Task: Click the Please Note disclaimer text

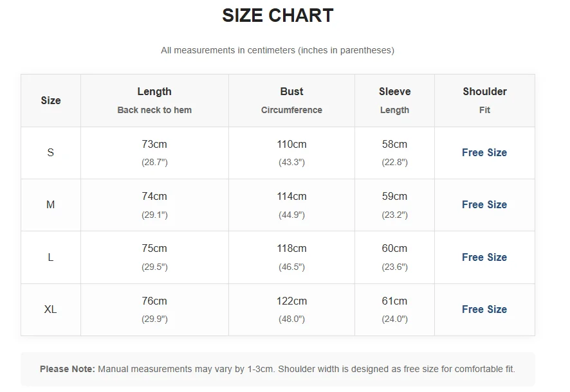Action: coord(277,370)
